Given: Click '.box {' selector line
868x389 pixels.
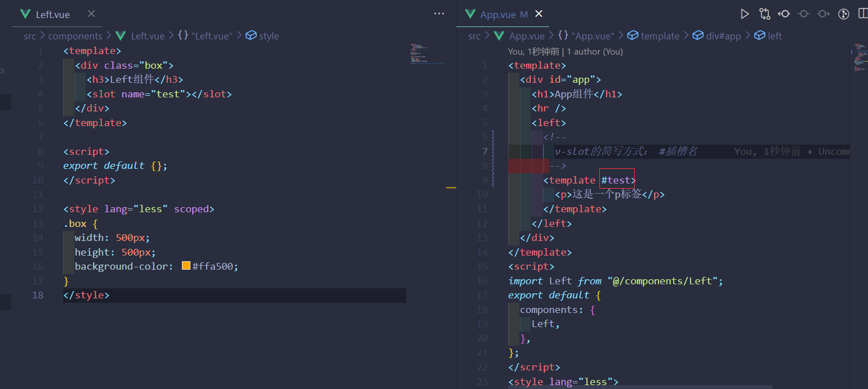Looking at the screenshot, I should coord(81,223).
